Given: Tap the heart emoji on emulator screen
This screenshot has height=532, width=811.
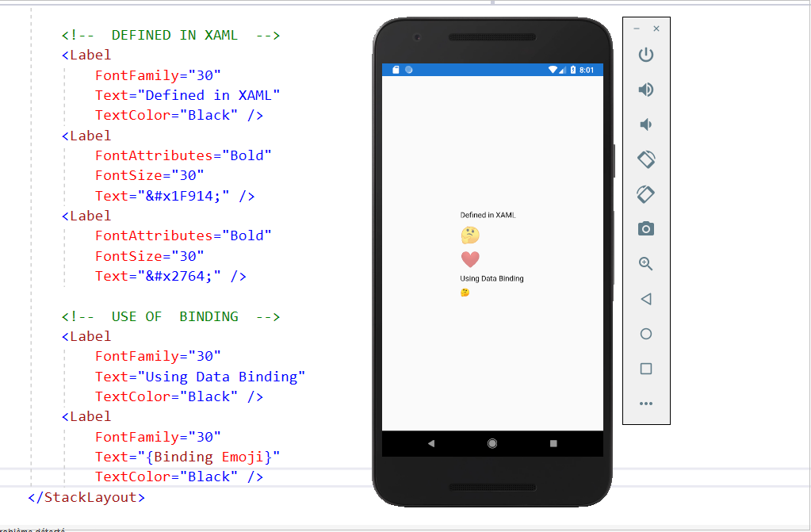Looking at the screenshot, I should 469,258.
